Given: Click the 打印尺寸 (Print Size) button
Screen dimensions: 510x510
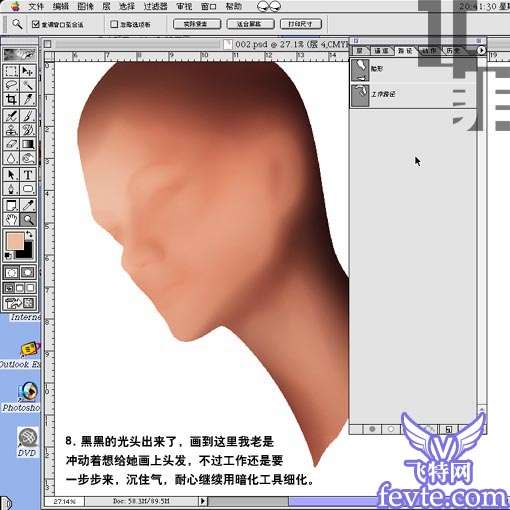Looking at the screenshot, I should 301,24.
